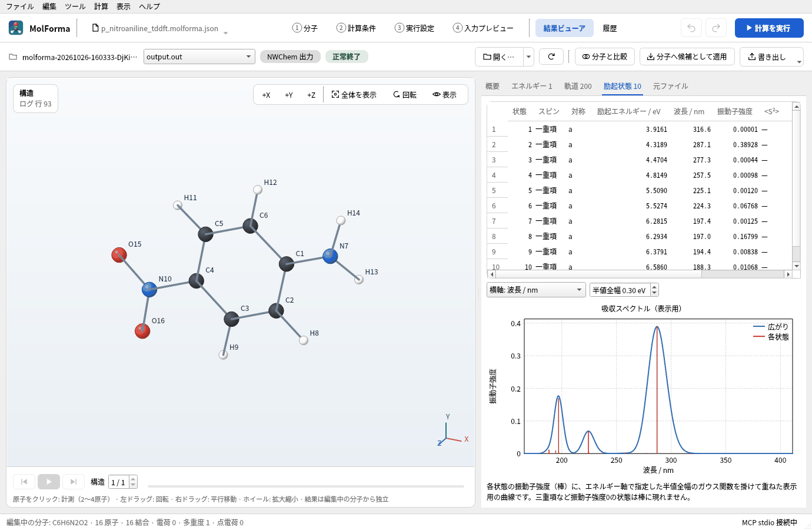The width and height of the screenshot is (812, 530).
Task: Jump to first structure frame
Action: (24, 482)
